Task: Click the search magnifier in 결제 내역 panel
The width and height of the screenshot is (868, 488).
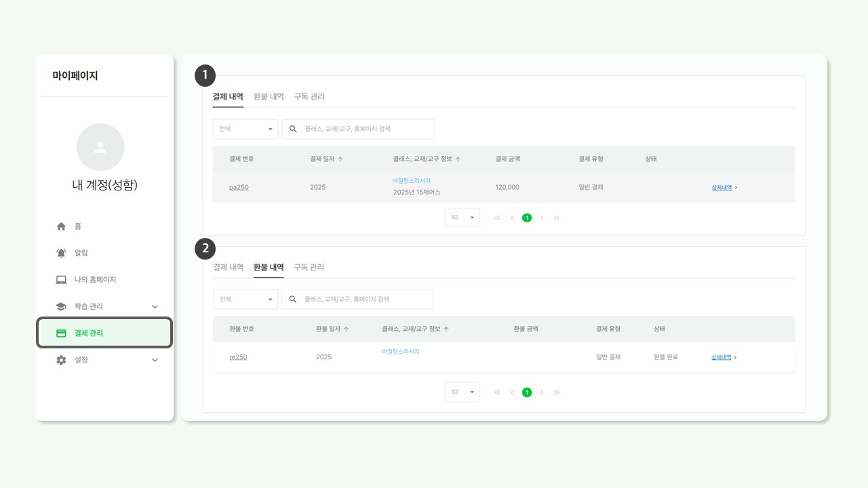Action: pyautogui.click(x=293, y=129)
